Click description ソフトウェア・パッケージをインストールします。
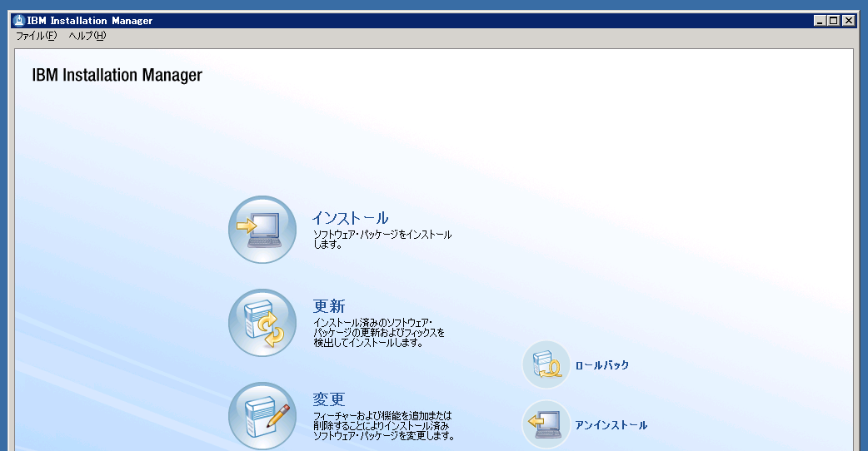868x451 pixels. tap(382, 240)
